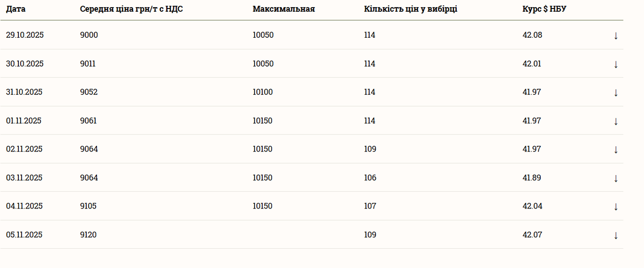
Task: Click the average price 9120 cell
Action: pos(88,235)
